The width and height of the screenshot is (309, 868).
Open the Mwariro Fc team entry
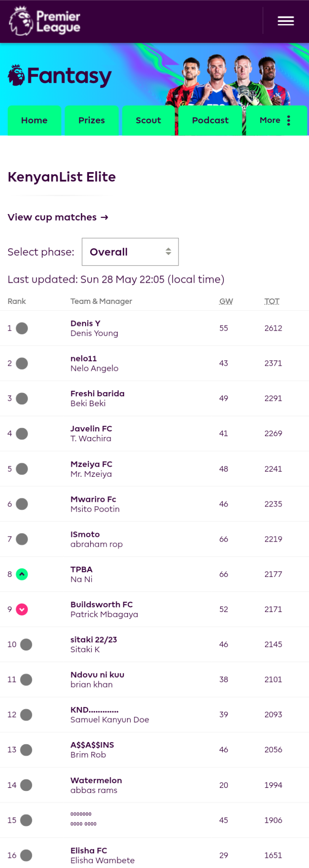(93, 499)
